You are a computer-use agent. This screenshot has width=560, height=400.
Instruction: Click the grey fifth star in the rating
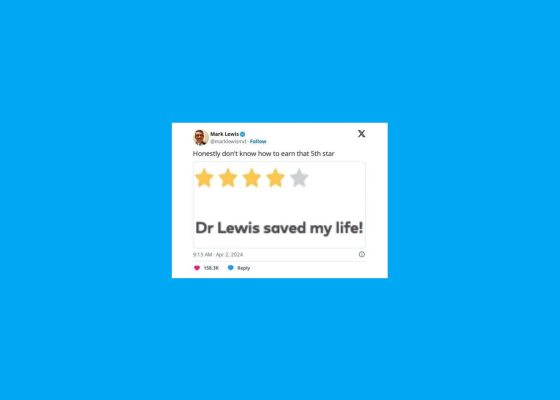299,178
